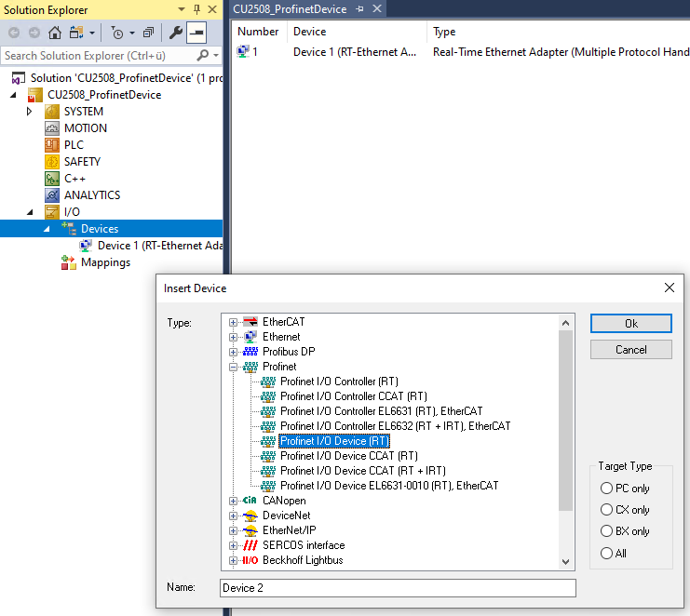Image resolution: width=690 pixels, height=616 pixels.
Task: Pin the CU2508_ProfinetDevice document tab
Action: point(359,9)
